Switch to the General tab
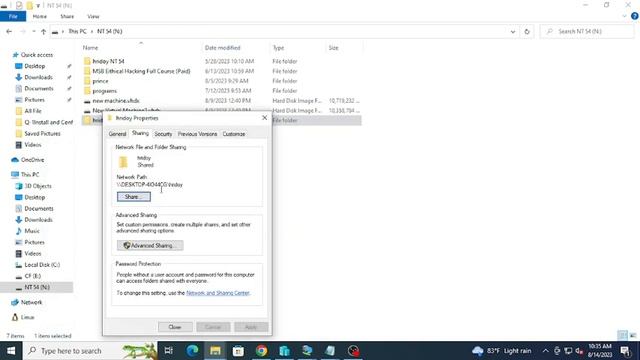640x360 pixels. tap(117, 134)
